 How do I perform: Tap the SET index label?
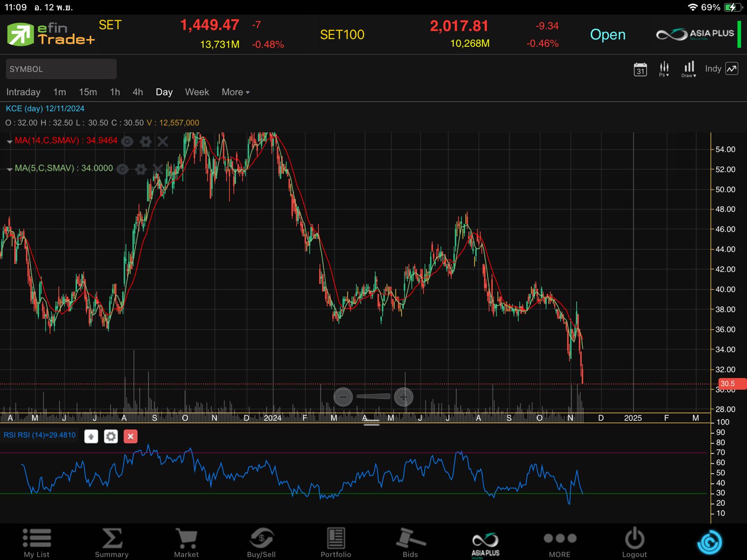(x=110, y=25)
